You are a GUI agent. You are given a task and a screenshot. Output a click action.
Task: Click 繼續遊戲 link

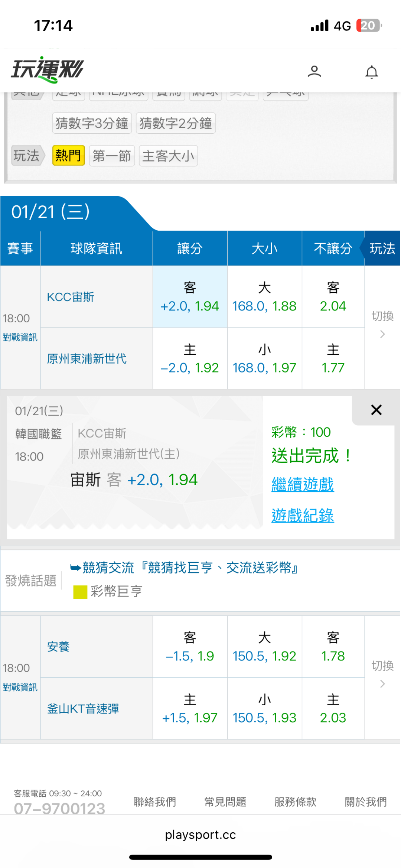[303, 484]
